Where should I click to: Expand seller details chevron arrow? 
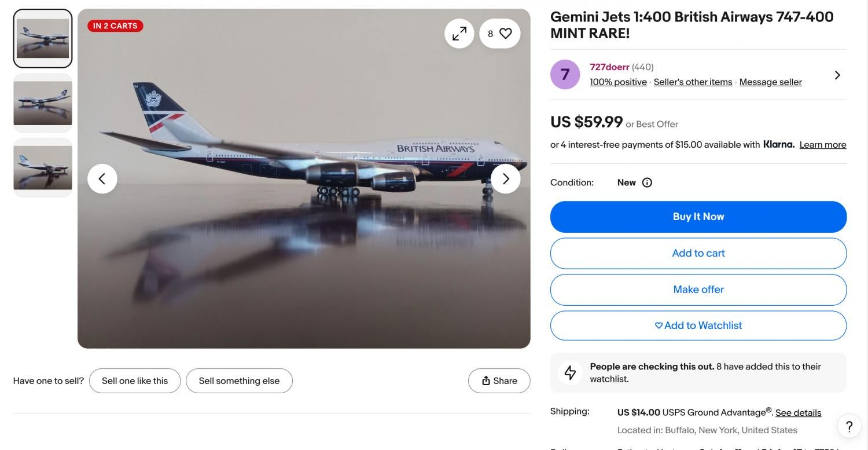(x=837, y=75)
